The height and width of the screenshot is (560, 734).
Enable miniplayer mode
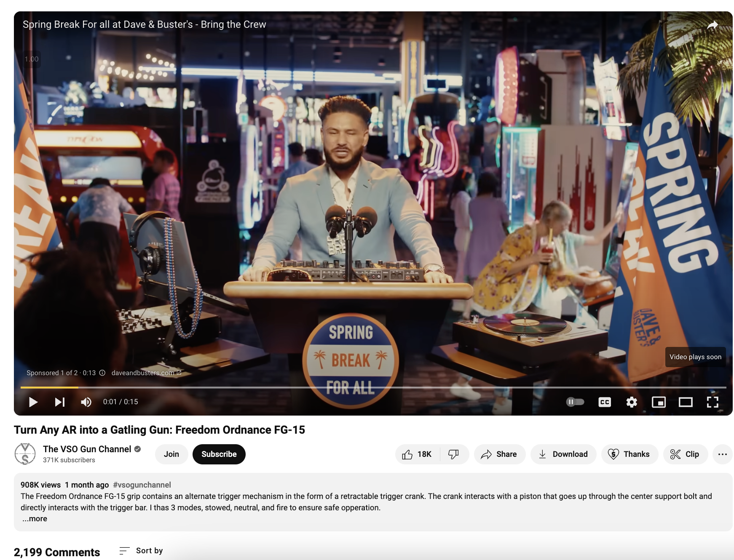coord(658,402)
